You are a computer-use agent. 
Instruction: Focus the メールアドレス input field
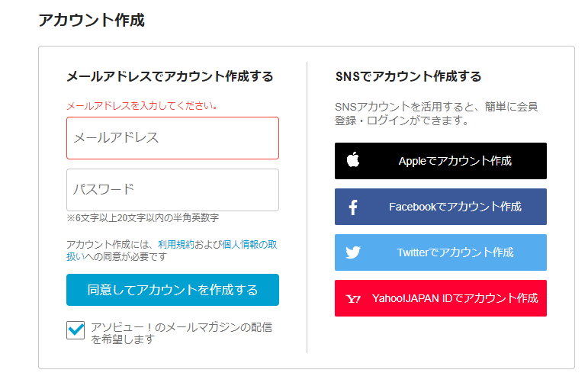coord(172,138)
